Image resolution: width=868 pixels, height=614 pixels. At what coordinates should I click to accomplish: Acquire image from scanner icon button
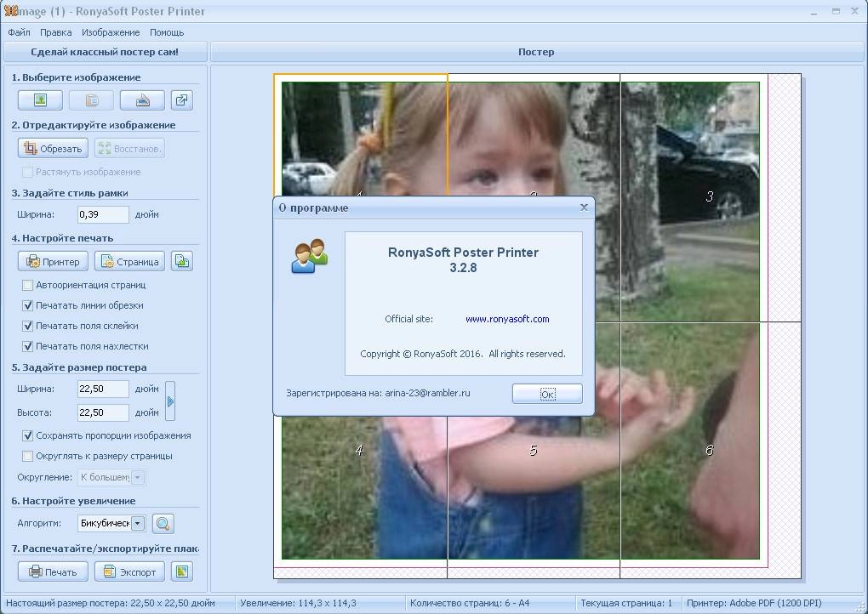[x=142, y=100]
